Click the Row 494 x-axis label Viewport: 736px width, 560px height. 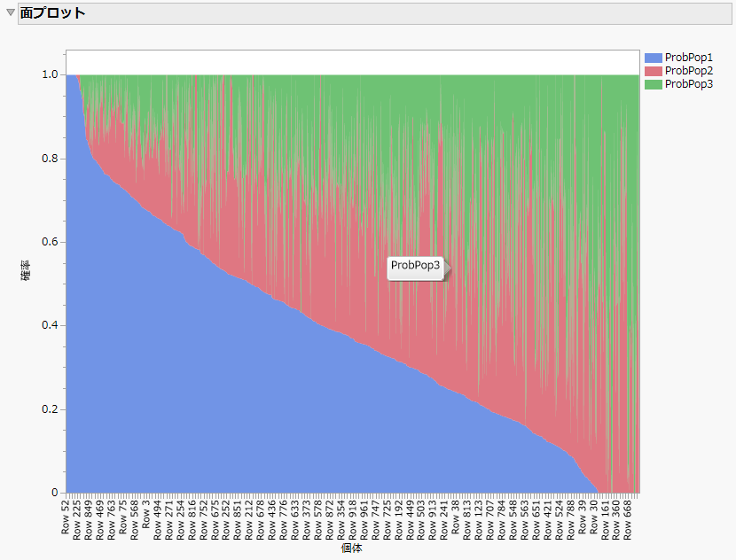tap(157, 520)
